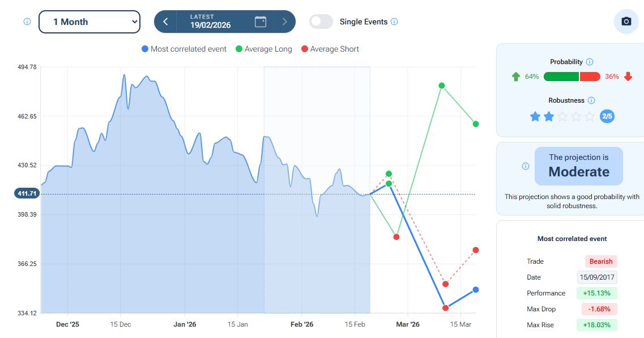Click the Bearish trade badge

pos(600,261)
